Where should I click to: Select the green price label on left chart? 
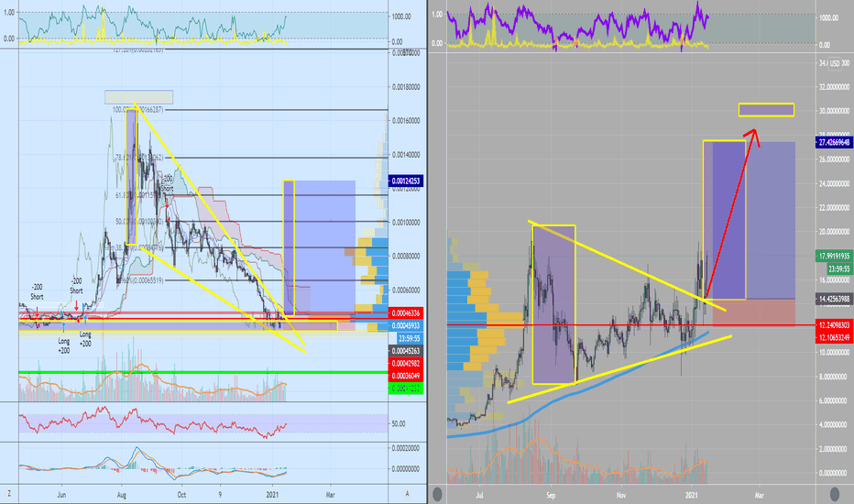pyautogui.click(x=406, y=389)
